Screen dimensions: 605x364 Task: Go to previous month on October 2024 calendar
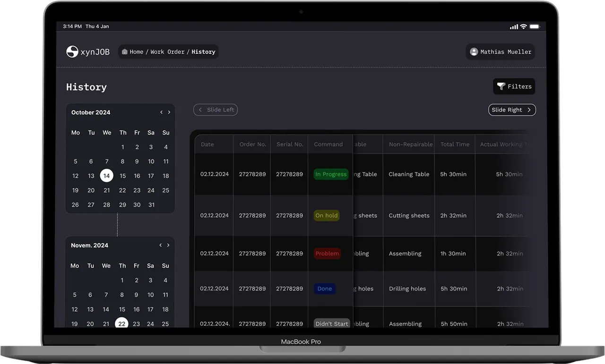pyautogui.click(x=161, y=112)
